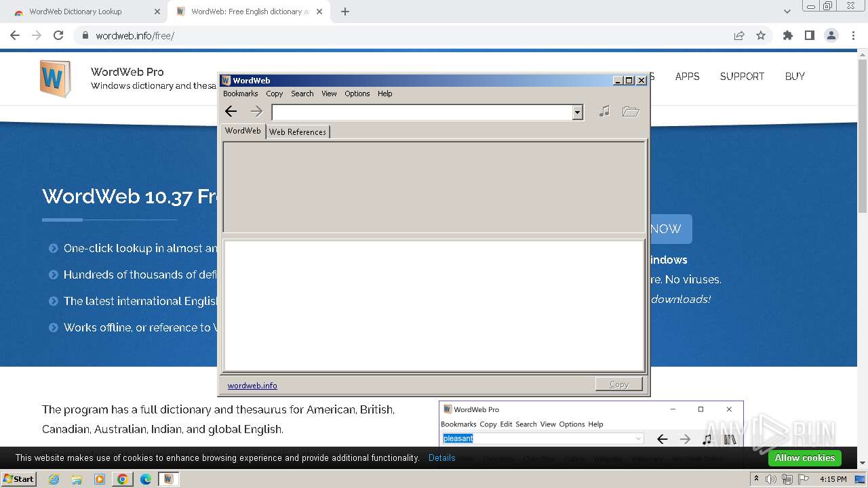Open the BUY navigation link
868x488 pixels.
(x=795, y=77)
